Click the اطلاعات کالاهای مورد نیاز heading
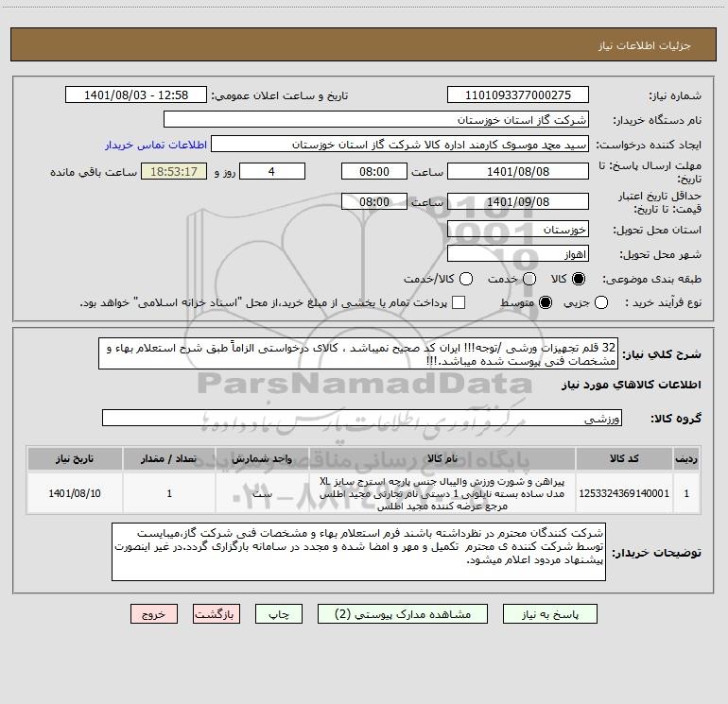 (631, 385)
